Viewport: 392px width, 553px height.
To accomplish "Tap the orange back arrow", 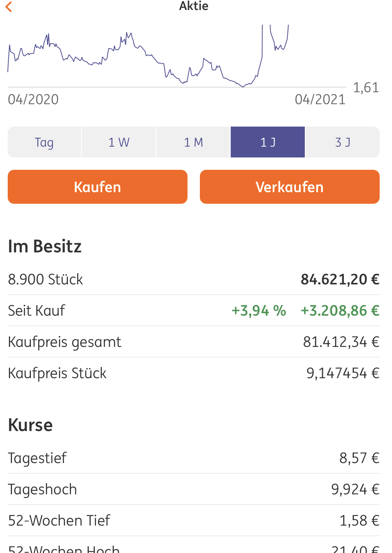I will (x=9, y=7).
